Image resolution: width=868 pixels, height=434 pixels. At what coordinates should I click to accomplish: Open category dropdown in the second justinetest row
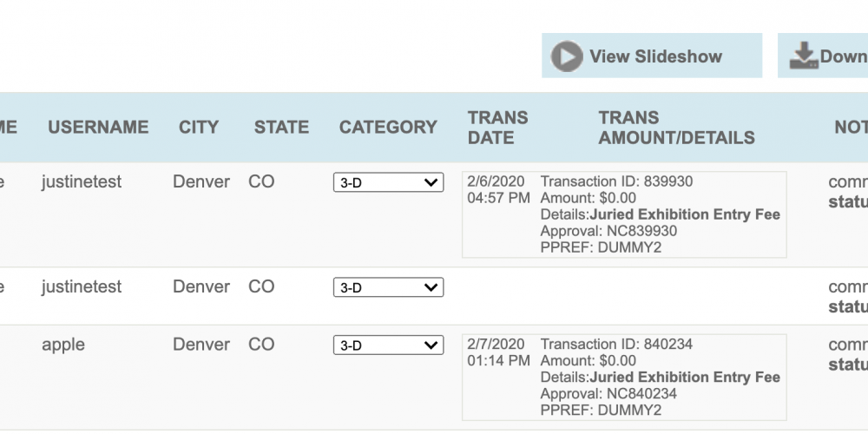(x=388, y=287)
